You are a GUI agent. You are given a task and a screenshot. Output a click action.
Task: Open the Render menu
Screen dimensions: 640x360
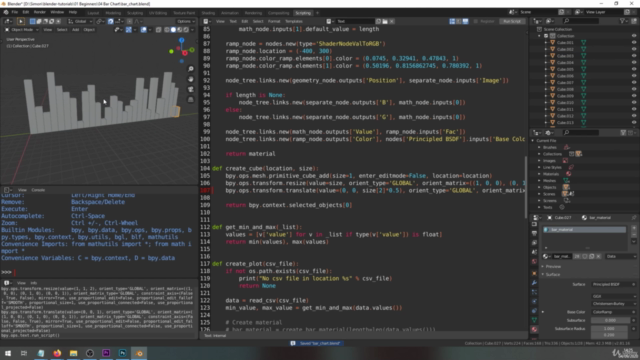40,12
